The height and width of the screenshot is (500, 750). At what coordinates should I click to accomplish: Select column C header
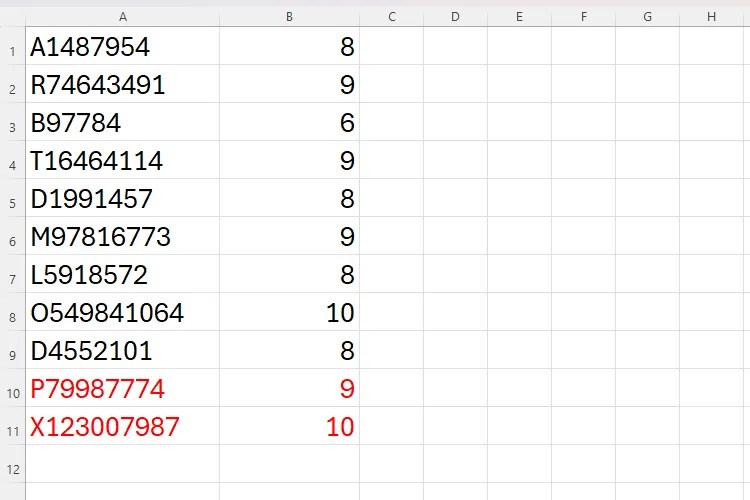pyautogui.click(x=392, y=17)
